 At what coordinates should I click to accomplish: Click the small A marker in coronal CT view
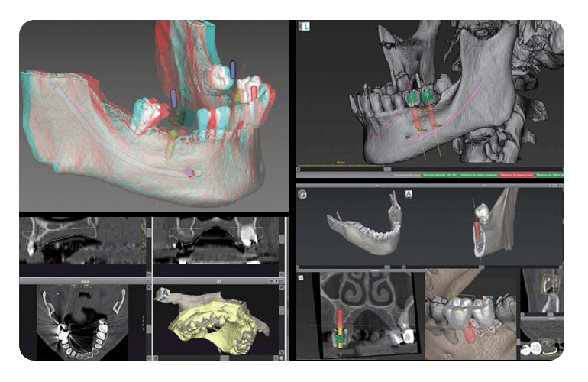coord(300,277)
